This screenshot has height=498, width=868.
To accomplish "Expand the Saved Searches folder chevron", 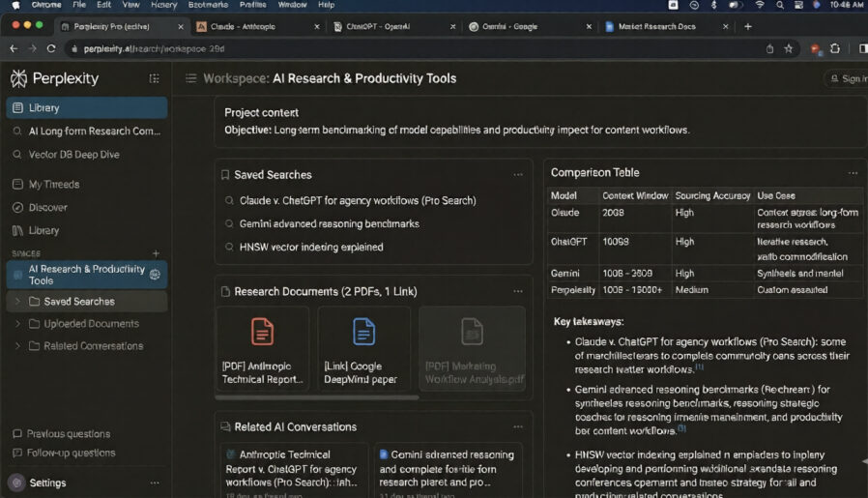I will pyautogui.click(x=17, y=302).
